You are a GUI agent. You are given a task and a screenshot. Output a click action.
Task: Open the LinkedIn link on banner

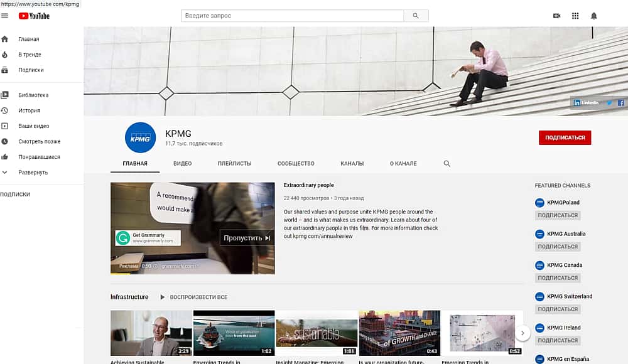[x=587, y=102]
